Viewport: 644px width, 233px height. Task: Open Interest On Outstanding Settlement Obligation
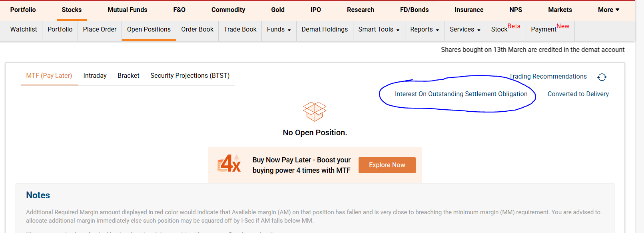point(461,94)
